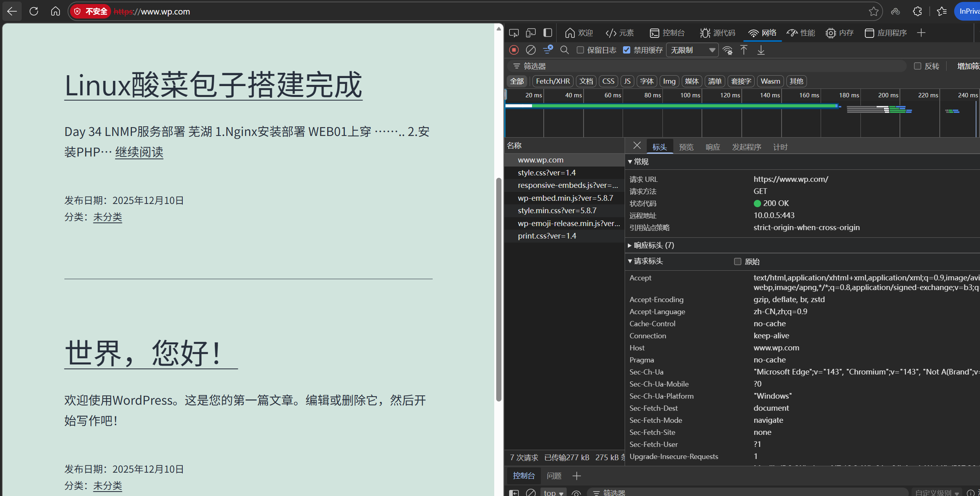Click the import HAR upload arrow
Viewport: 980px width, 496px height.
coord(744,50)
